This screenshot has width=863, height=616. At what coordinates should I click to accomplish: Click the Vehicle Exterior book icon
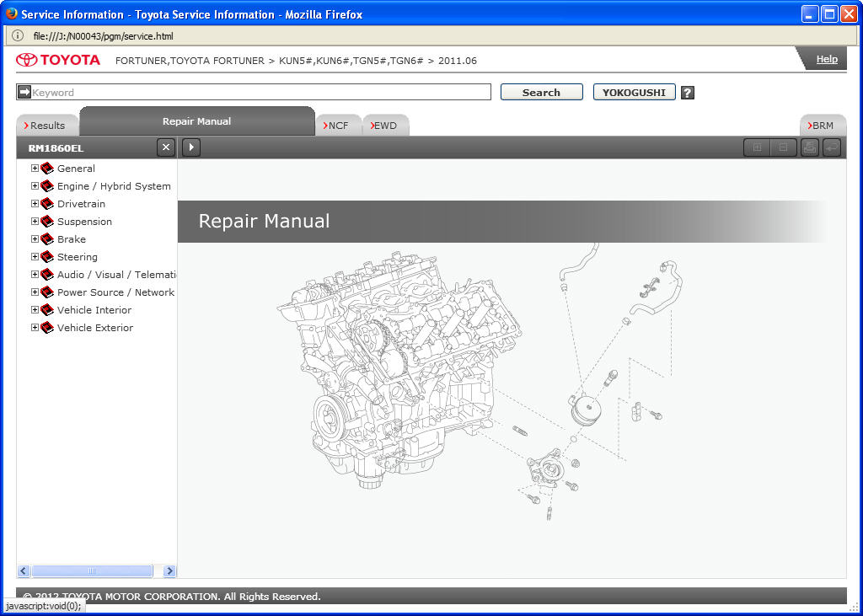coord(47,328)
